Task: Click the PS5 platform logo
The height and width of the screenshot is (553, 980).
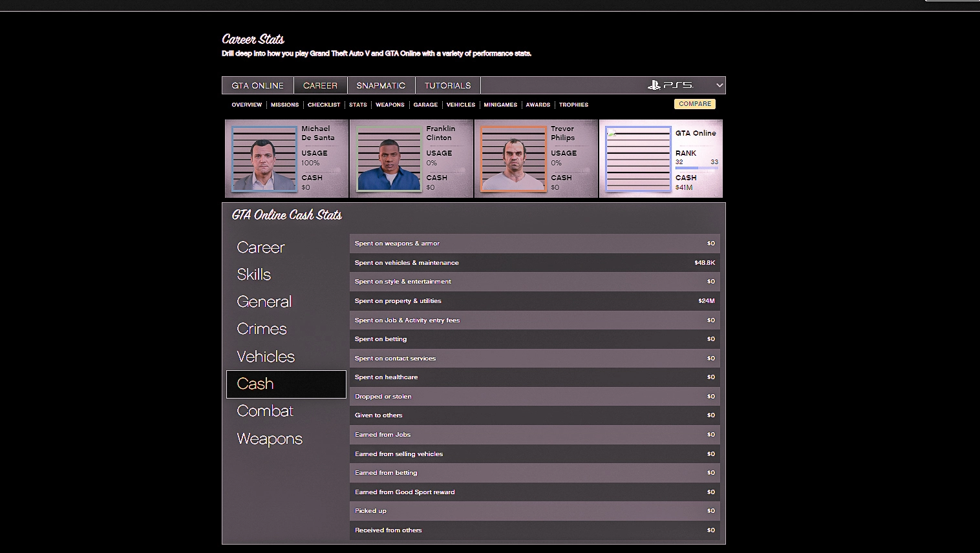Action: (x=670, y=85)
